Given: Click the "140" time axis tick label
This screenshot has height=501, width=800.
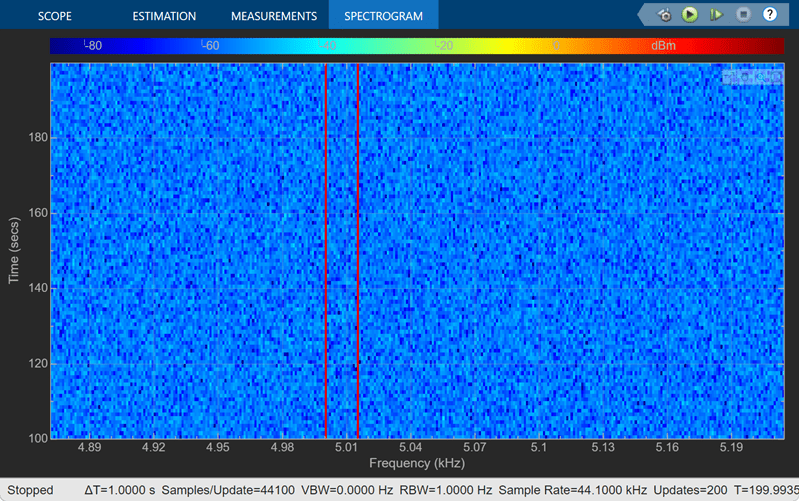Looking at the screenshot, I should [38, 288].
